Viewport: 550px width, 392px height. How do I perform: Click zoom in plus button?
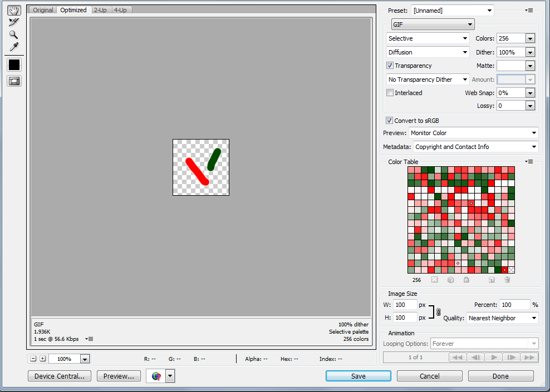(x=42, y=359)
